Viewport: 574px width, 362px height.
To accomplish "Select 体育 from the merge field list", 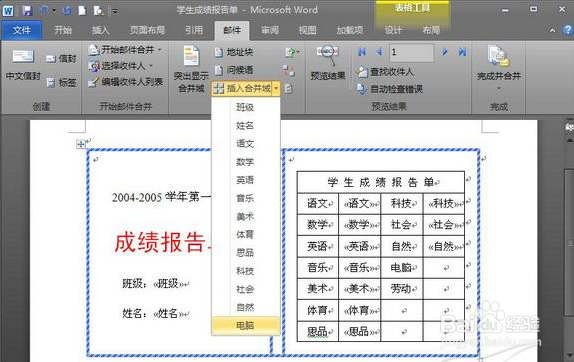I will 245,234.
